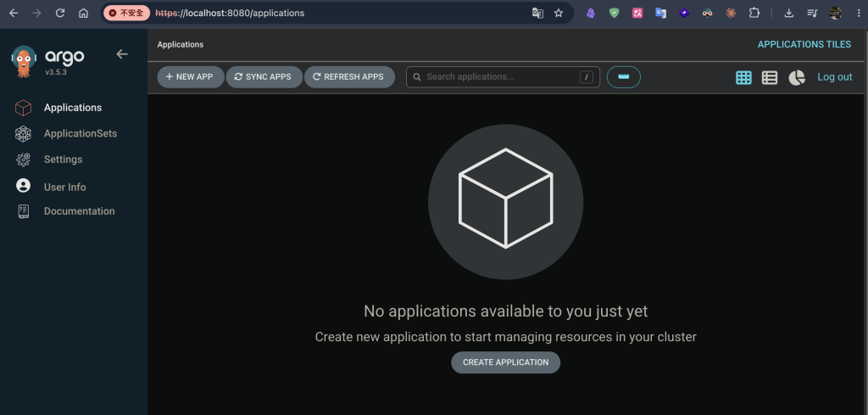
Task: Click the Log out link
Action: (x=835, y=77)
